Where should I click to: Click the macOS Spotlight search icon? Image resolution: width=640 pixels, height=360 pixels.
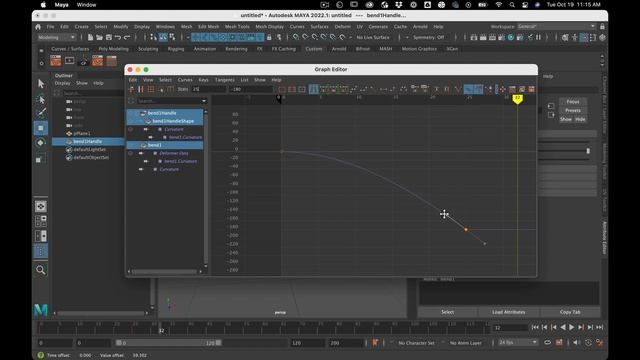point(512,5)
